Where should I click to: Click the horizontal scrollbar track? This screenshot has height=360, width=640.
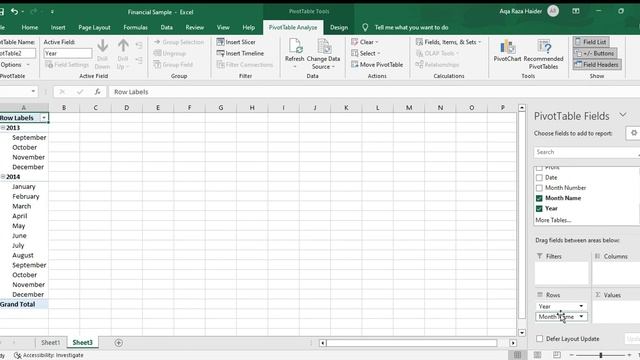(x=411, y=343)
